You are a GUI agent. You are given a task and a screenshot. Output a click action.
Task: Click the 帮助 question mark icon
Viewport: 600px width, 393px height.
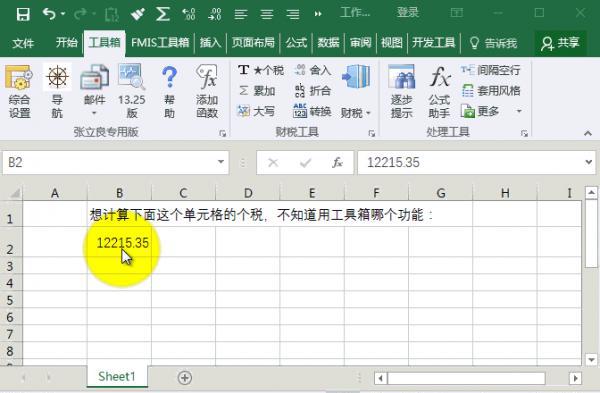pos(170,92)
